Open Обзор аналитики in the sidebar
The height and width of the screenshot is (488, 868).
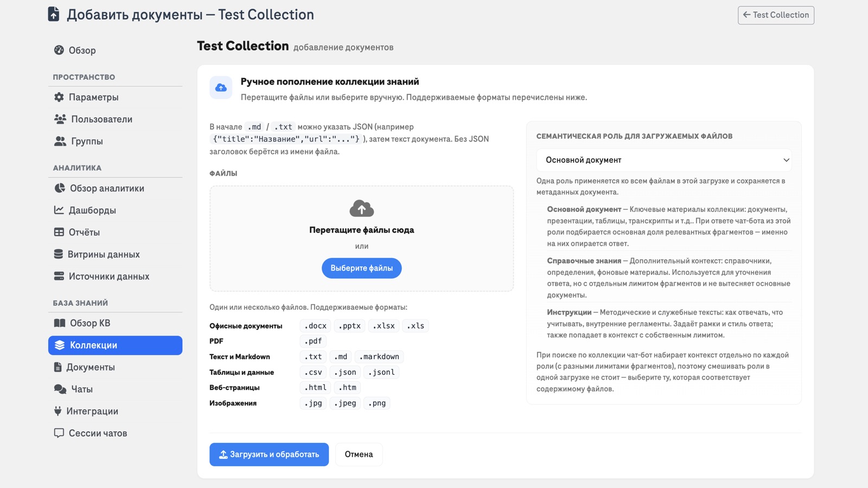tap(115, 188)
